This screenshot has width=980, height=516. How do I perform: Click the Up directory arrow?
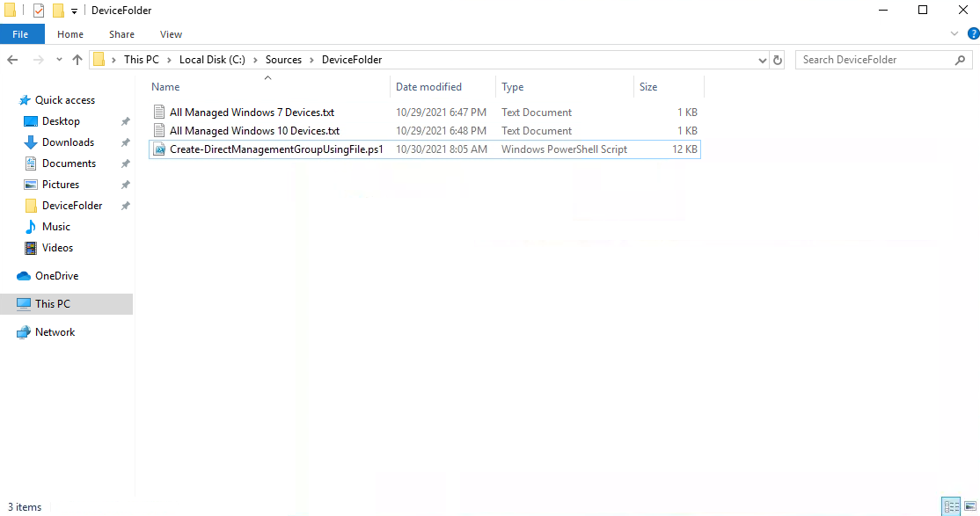pyautogui.click(x=77, y=60)
